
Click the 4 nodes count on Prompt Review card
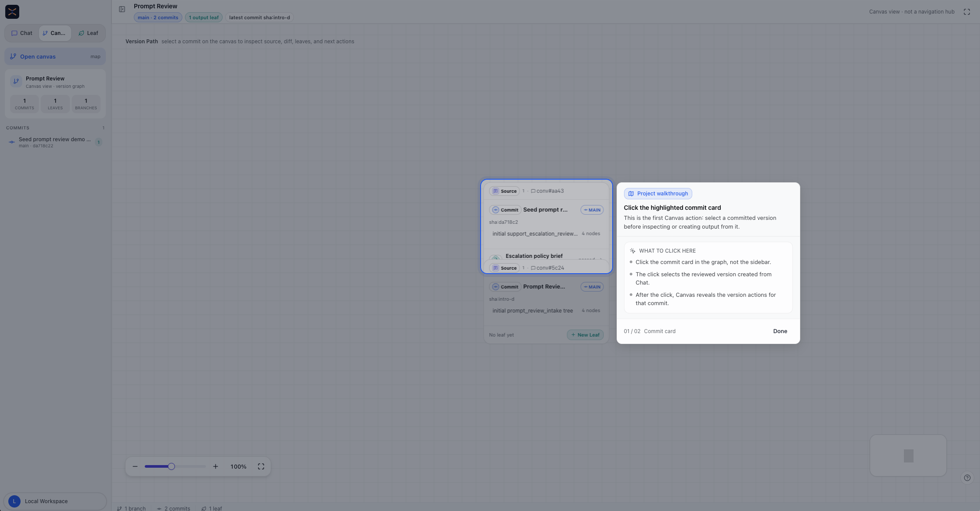pyautogui.click(x=591, y=311)
